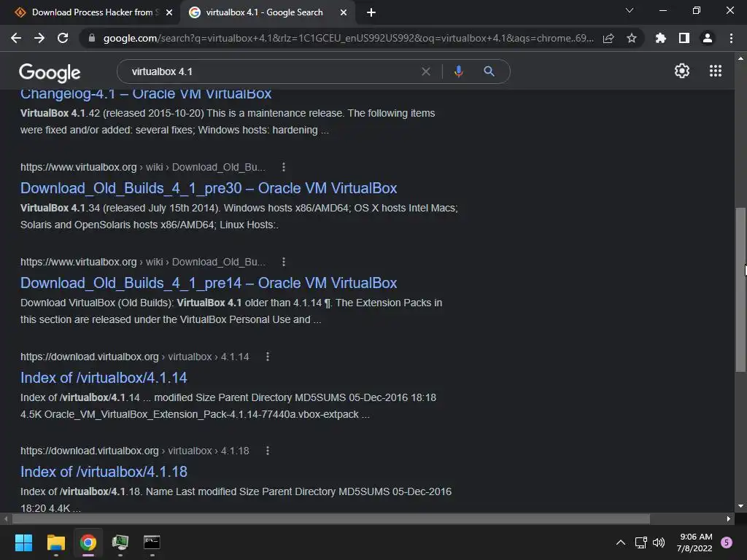
Task: Open options for 4.1.18 index result
Action: [268, 451]
